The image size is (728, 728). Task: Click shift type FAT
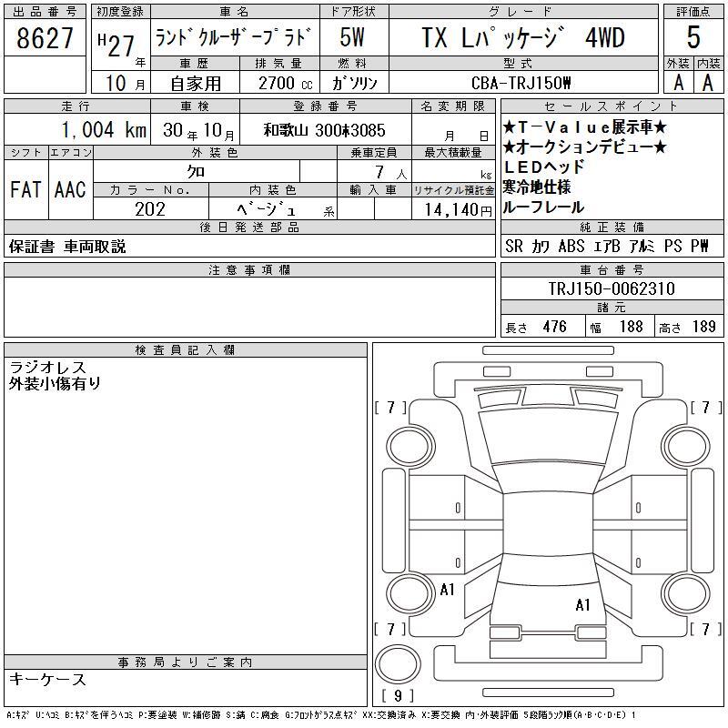click(x=25, y=189)
